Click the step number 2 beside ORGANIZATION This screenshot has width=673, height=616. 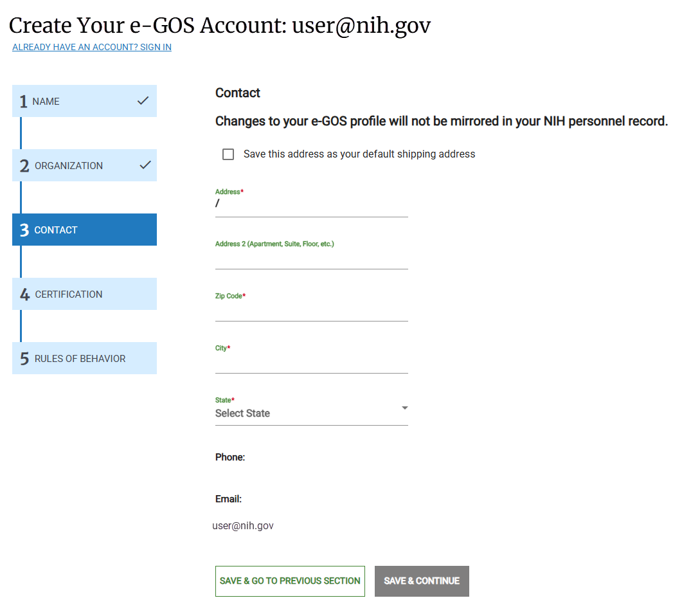(x=23, y=165)
